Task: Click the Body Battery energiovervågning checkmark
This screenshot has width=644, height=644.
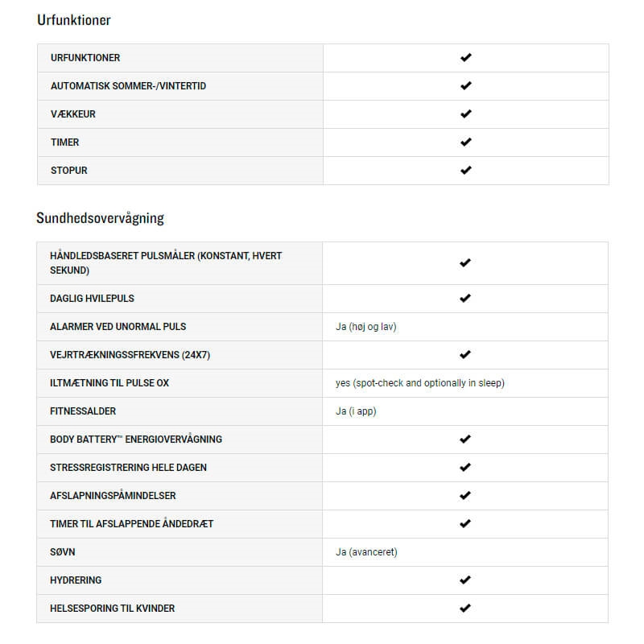Action: pos(464,440)
